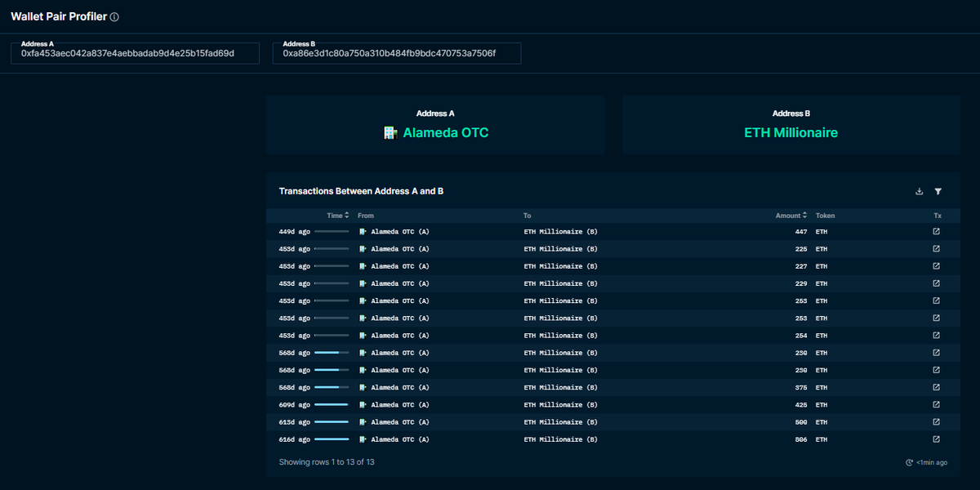This screenshot has height=490, width=980.
Task: Open the ETH Millionaire label in the Address B card
Action: [x=791, y=132]
